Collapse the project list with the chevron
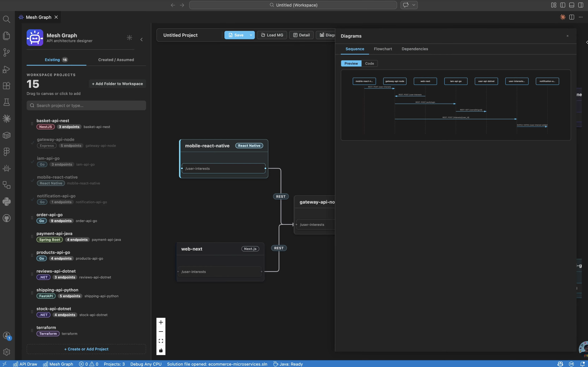 pyautogui.click(x=141, y=39)
